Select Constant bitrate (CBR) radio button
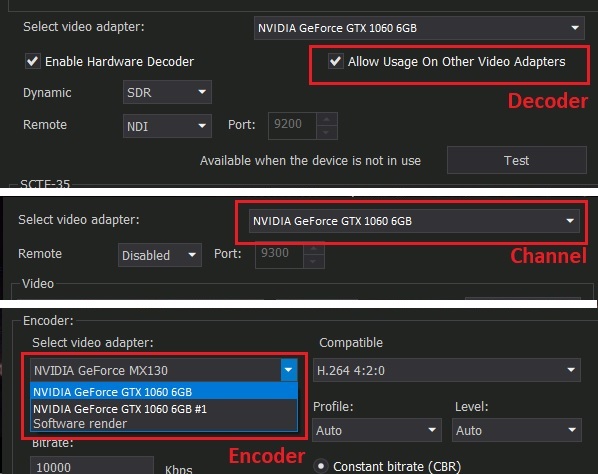 click(x=321, y=466)
